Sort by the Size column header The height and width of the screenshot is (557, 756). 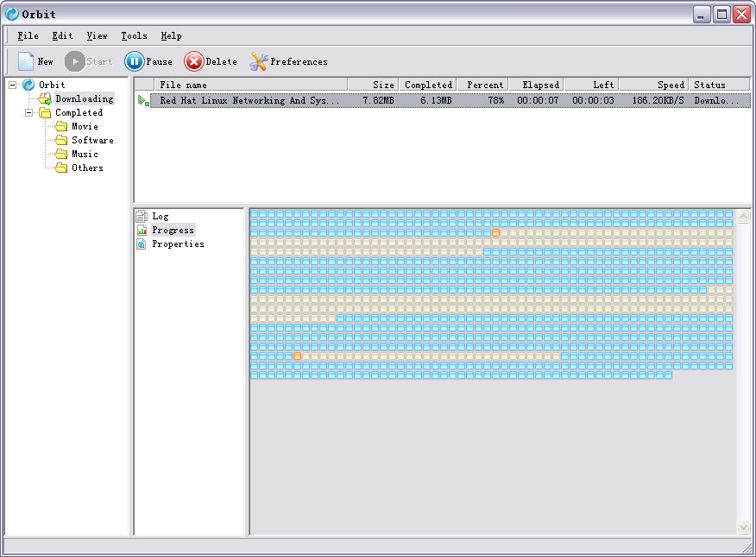(x=373, y=85)
